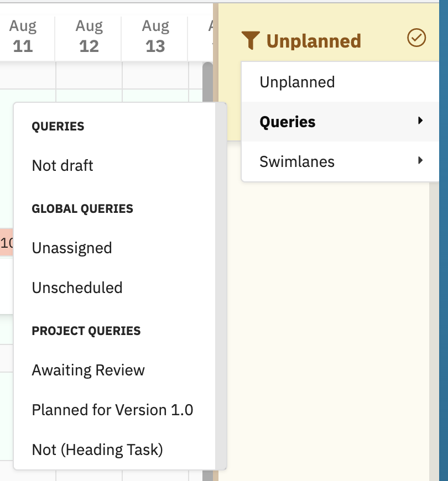448x481 pixels.
Task: Open the Unplanned filter heading
Action: pos(314,41)
